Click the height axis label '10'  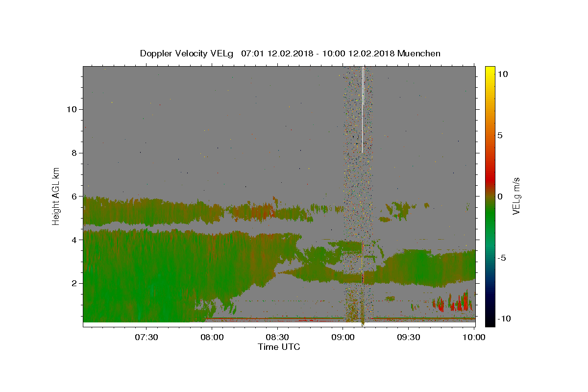tap(72, 109)
